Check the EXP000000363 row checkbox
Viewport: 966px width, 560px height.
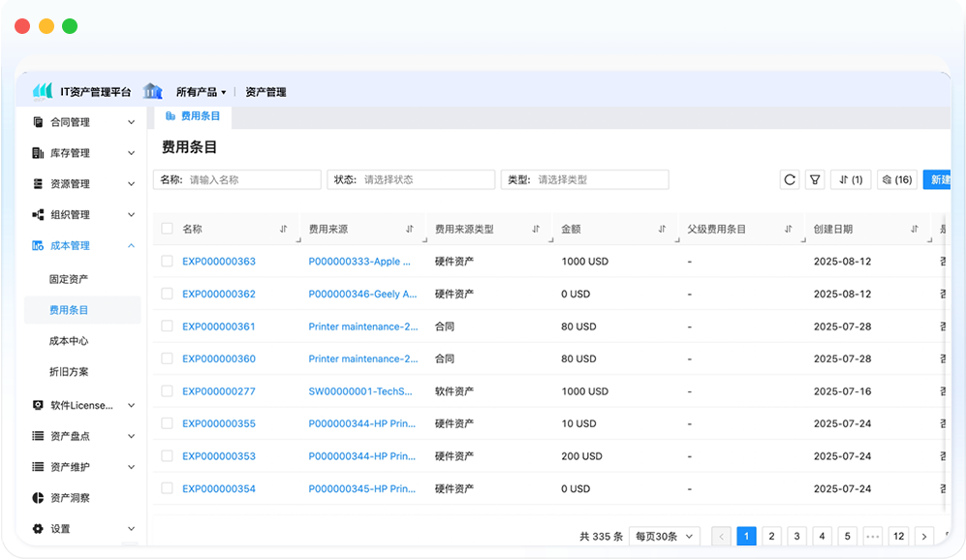point(168,262)
